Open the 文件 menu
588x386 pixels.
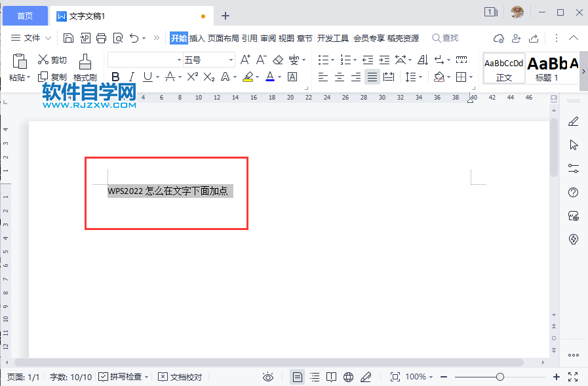[x=31, y=37]
